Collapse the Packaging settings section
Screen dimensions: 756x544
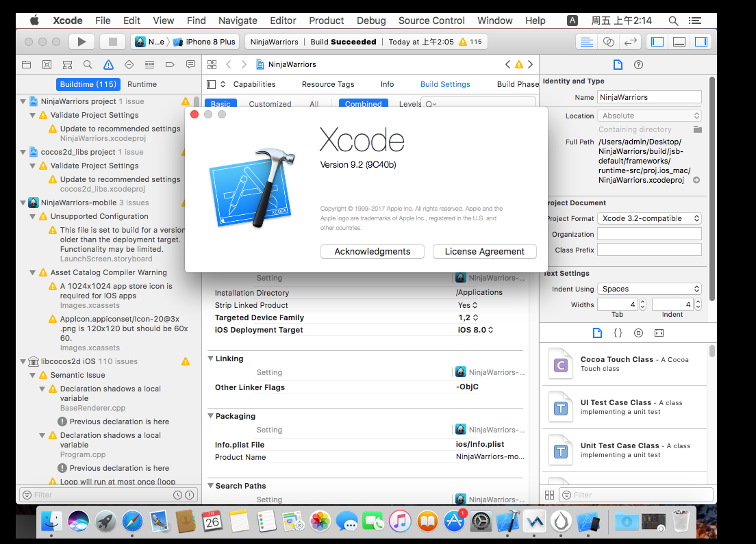(x=211, y=416)
